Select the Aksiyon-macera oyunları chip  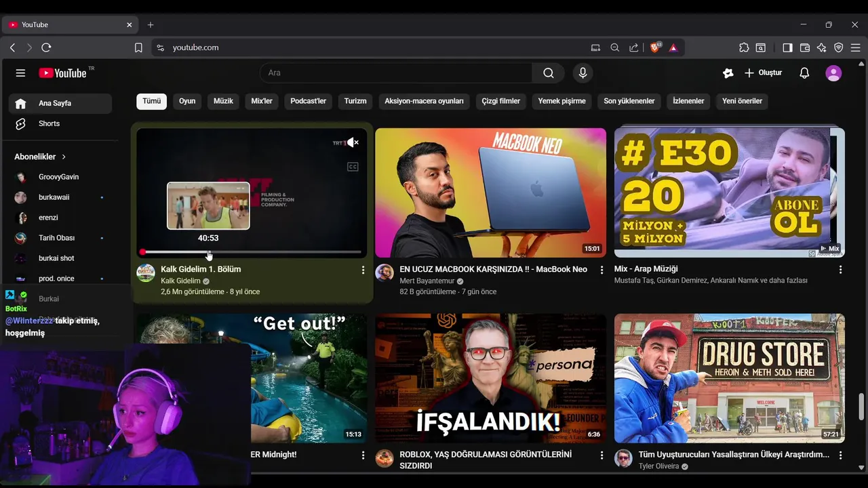click(424, 101)
